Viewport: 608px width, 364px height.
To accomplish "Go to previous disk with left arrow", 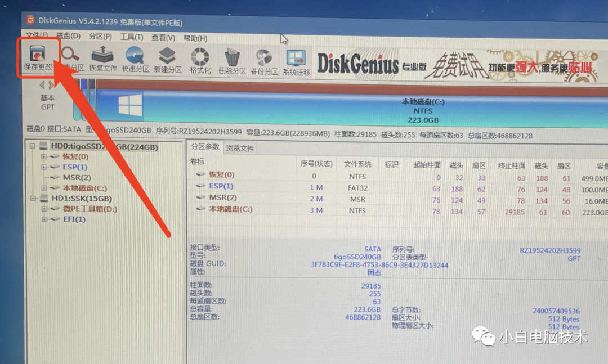I will [x=42, y=85].
